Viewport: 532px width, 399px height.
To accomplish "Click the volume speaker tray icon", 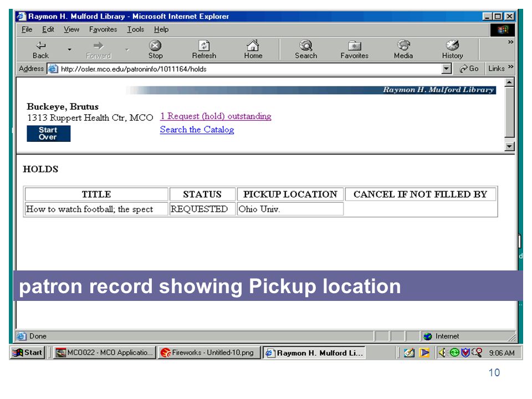I will [442, 353].
